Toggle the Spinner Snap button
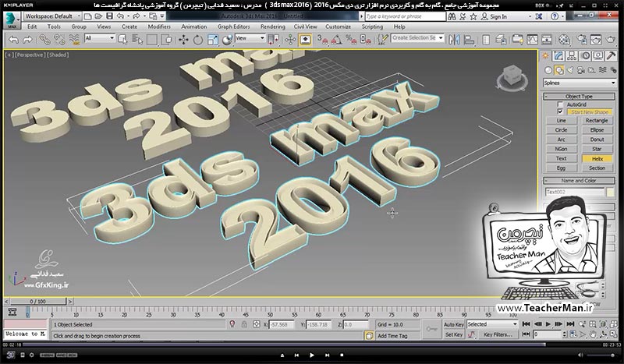Image resolution: width=624 pixels, height=364 pixels. tap(365, 40)
